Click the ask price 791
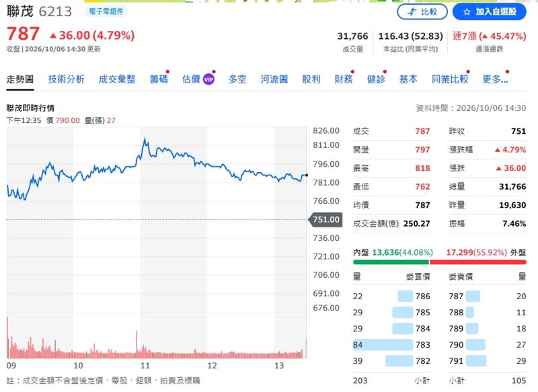 [456, 361]
